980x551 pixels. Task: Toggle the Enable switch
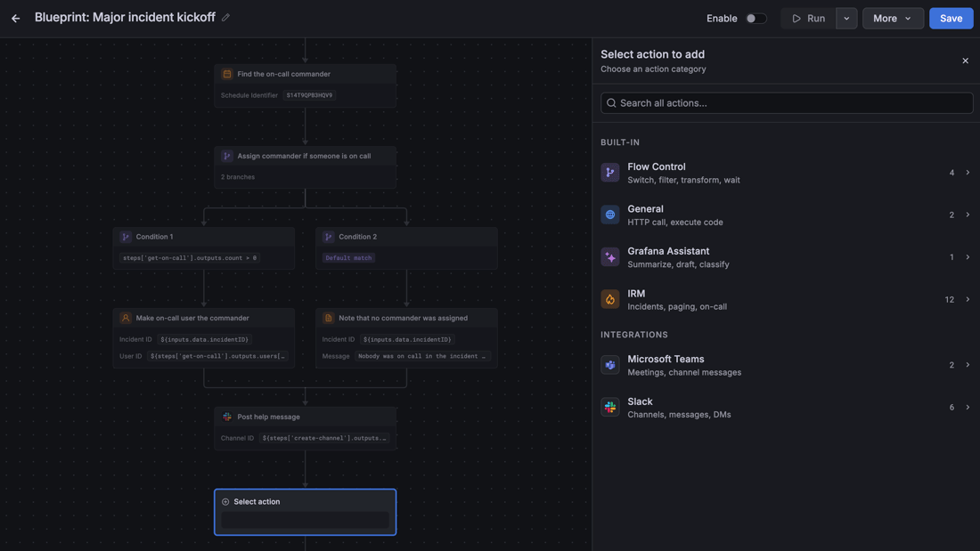pyautogui.click(x=755, y=18)
